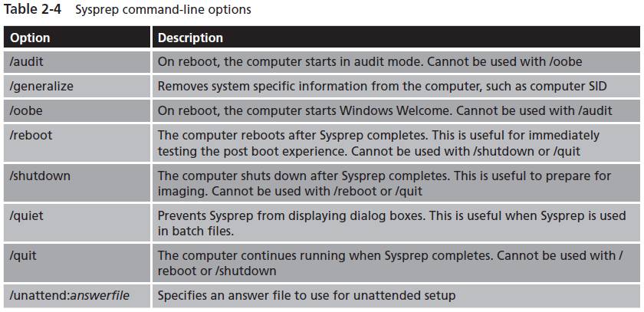Image resolution: width=644 pixels, height=312 pixels.
Task: Click the /quit option cell
Action: tap(77, 263)
